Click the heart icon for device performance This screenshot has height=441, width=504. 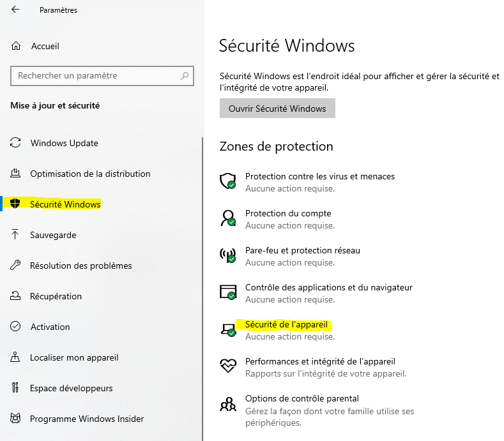[228, 366]
